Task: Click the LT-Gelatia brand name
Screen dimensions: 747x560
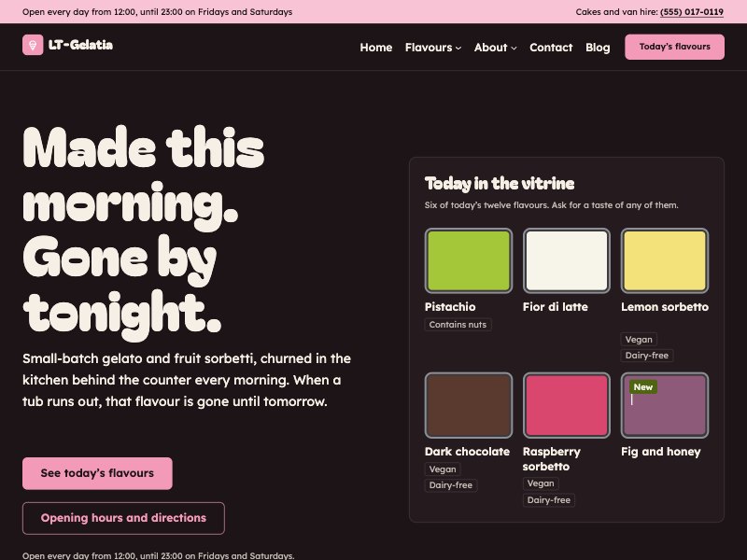Action: (81, 45)
